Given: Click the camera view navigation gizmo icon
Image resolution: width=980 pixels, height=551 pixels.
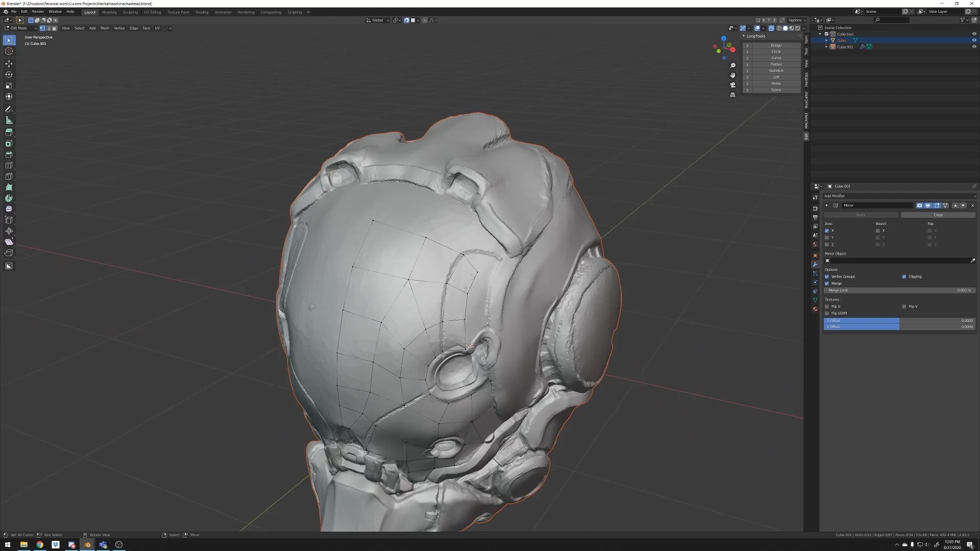Looking at the screenshot, I should [732, 85].
